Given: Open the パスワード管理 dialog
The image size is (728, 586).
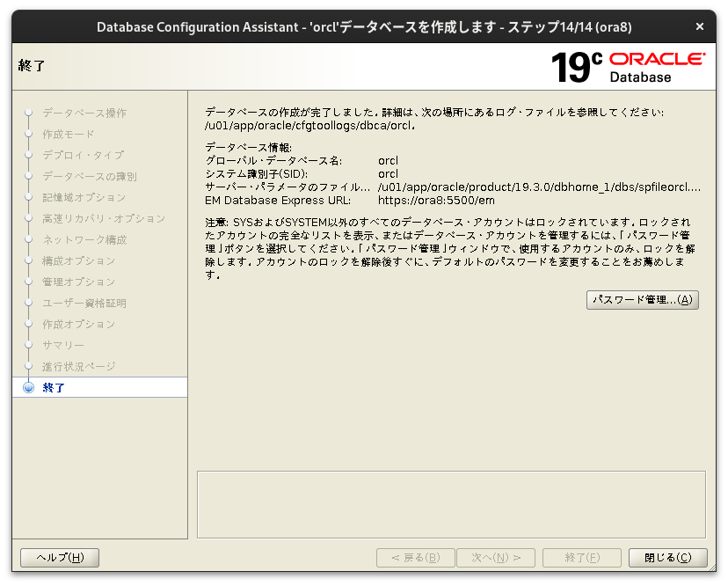Looking at the screenshot, I should pos(642,300).
